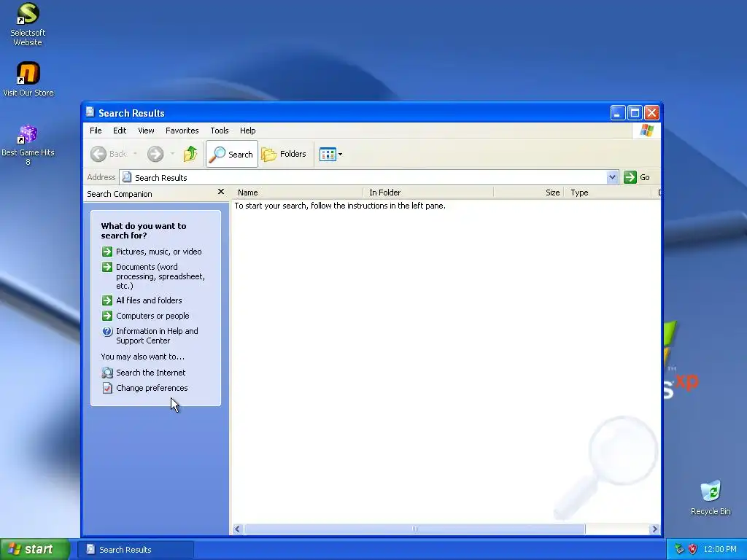This screenshot has height=560, width=747.
Task: Click Search Results taskbar button
Action: click(136, 550)
